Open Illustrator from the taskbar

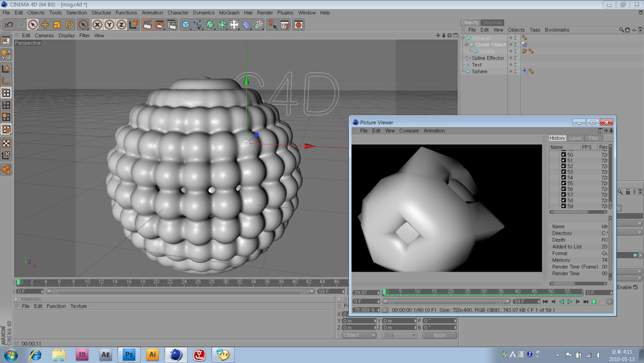(x=153, y=355)
